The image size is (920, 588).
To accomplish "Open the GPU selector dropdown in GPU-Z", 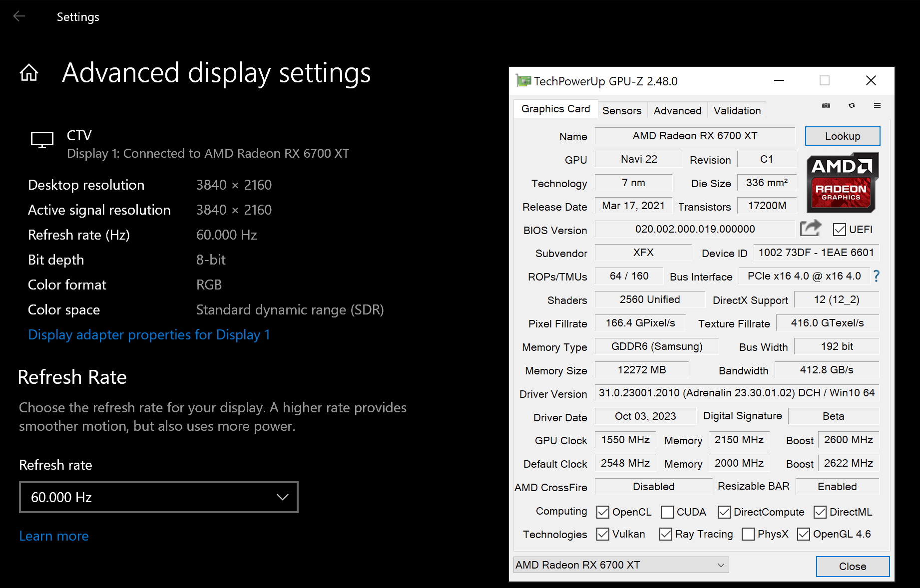I will tap(621, 565).
